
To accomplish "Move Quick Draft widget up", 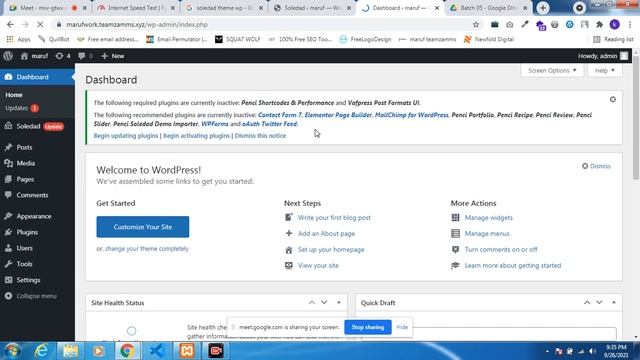I will tap(587, 302).
